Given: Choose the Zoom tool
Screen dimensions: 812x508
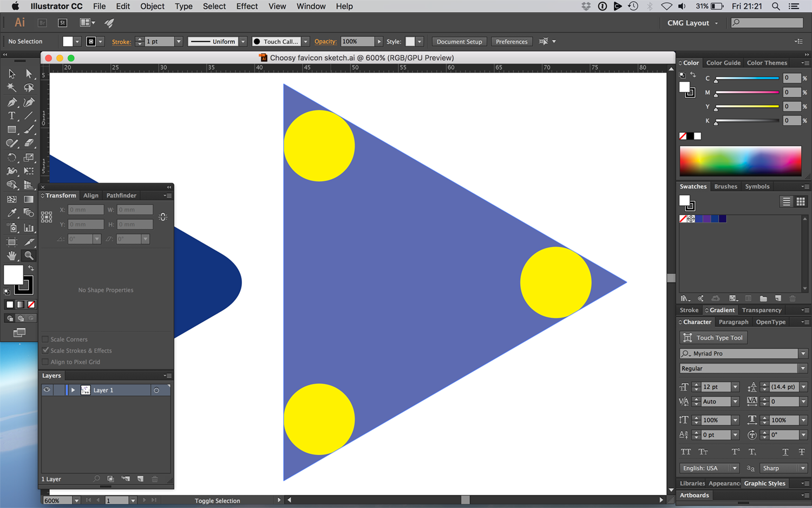Looking at the screenshot, I should click(x=29, y=255).
